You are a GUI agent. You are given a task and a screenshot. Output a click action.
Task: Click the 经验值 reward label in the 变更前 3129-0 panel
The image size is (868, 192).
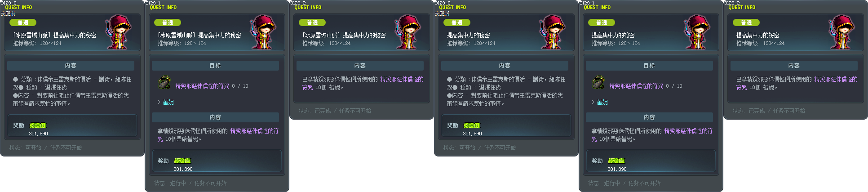pos(38,125)
